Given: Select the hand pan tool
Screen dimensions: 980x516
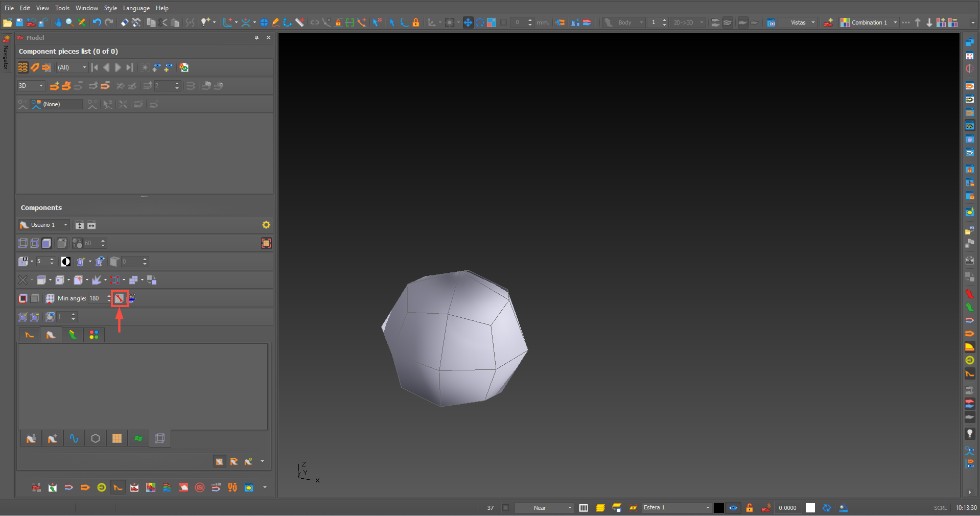Looking at the screenshot, I should coord(58,22).
